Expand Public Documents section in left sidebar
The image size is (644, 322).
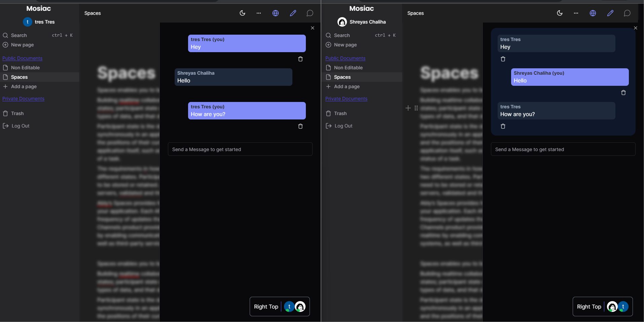click(x=22, y=58)
